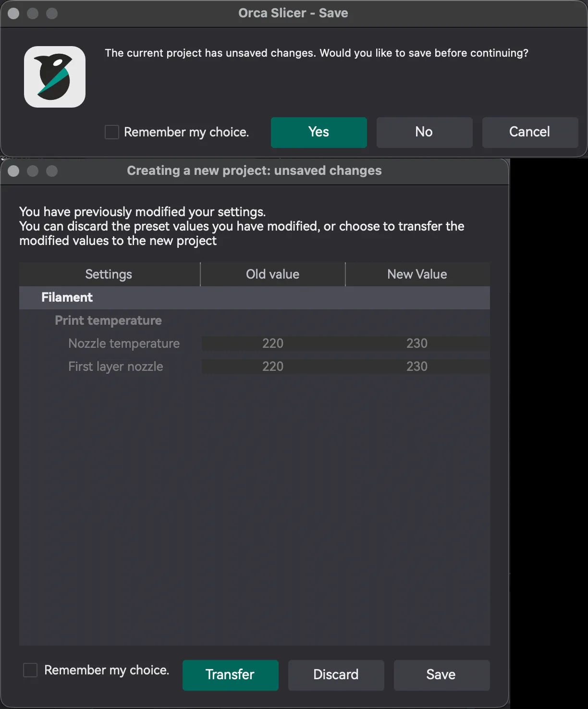Viewport: 588px width, 709px height.
Task: Select the Nozzle temperature setting row
Action: [x=255, y=343]
